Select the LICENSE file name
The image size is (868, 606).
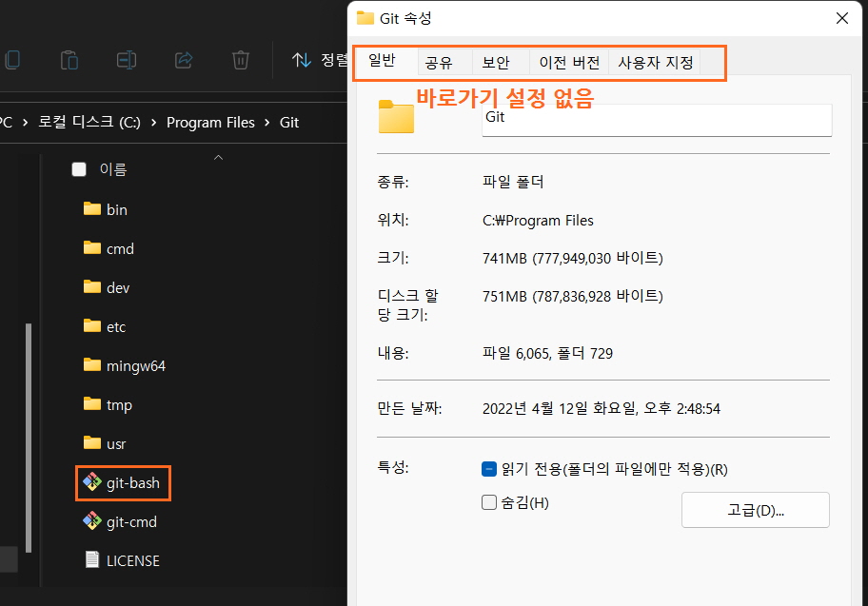point(133,561)
